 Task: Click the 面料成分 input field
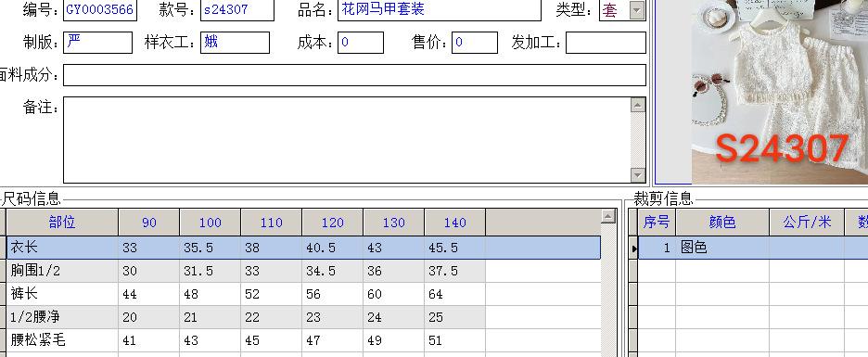(x=354, y=75)
